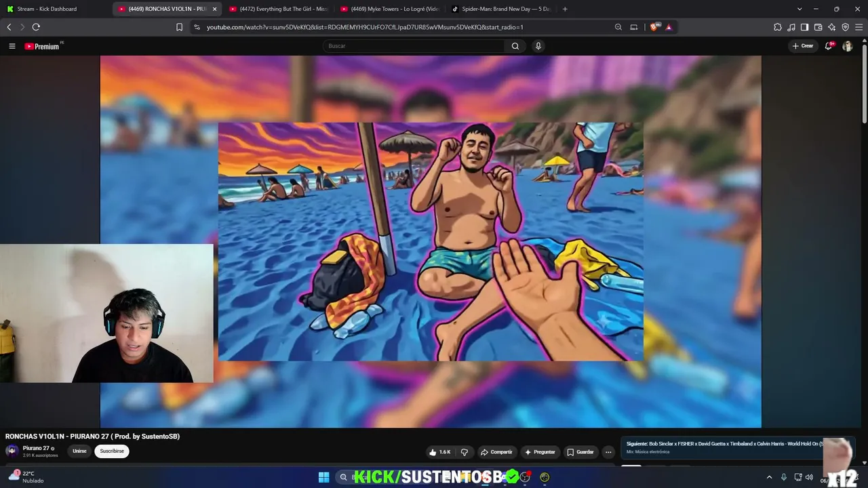
Task: Dislike the video with thumbs down
Action: [465, 452]
